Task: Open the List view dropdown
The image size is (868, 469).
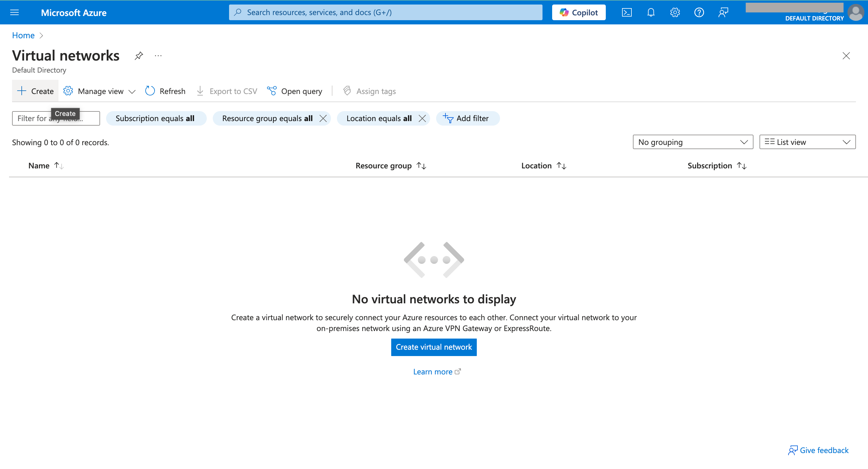Action: tap(807, 142)
